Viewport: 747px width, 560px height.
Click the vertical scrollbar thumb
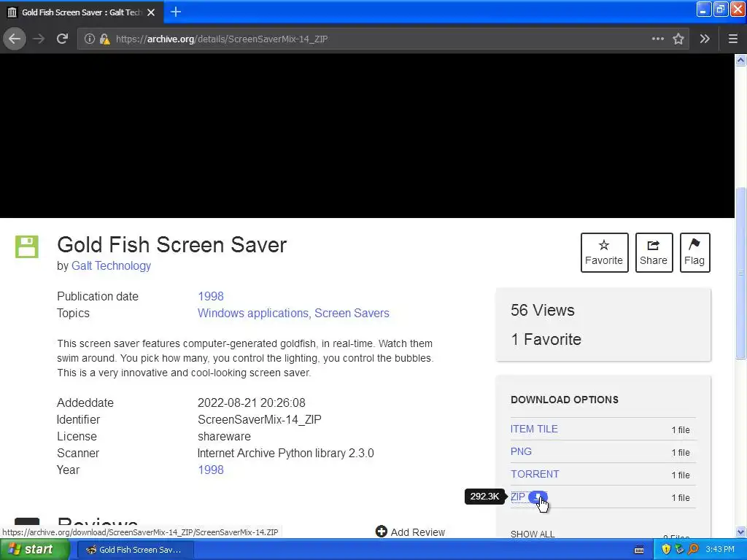[x=740, y=273]
